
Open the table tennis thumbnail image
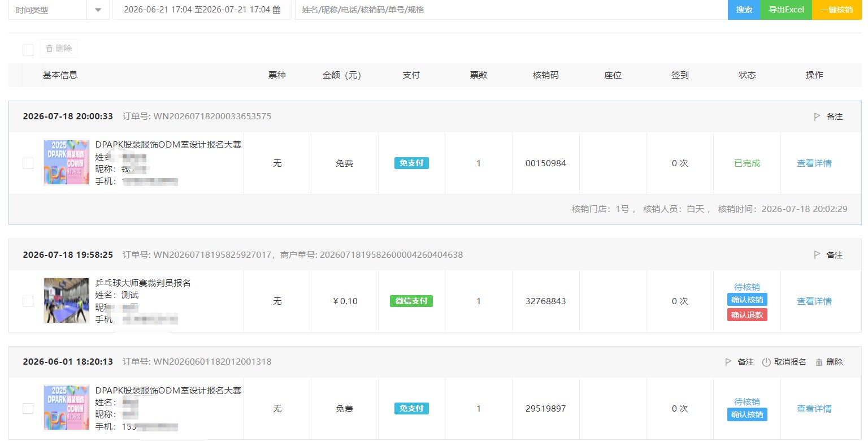pyautogui.click(x=66, y=301)
